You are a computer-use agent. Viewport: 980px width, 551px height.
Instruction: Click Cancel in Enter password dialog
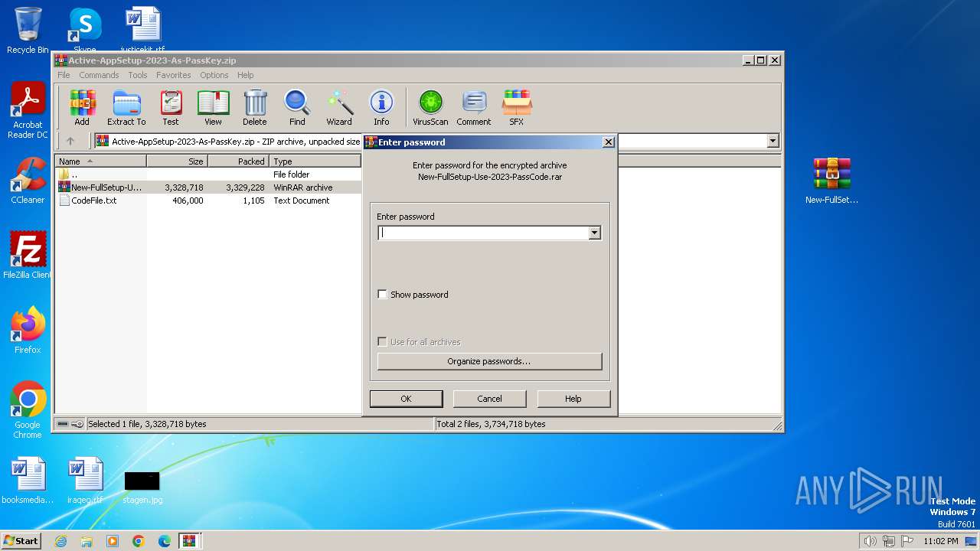click(489, 399)
